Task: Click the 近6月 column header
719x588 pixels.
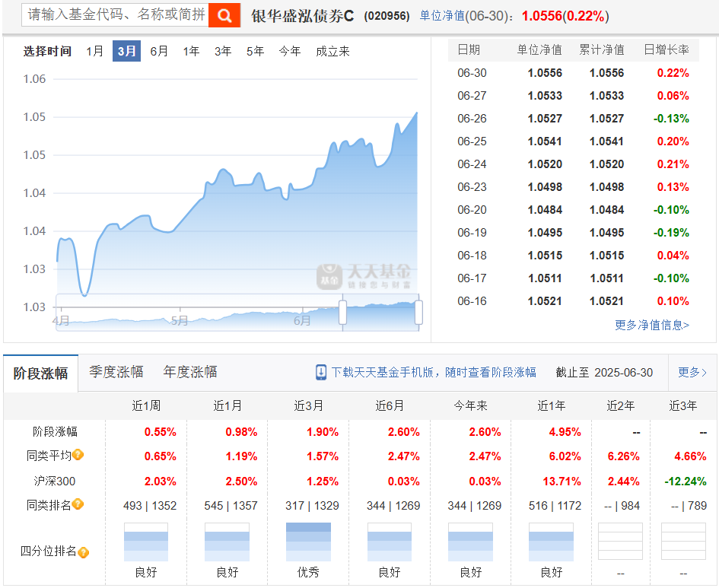Action: tap(390, 405)
